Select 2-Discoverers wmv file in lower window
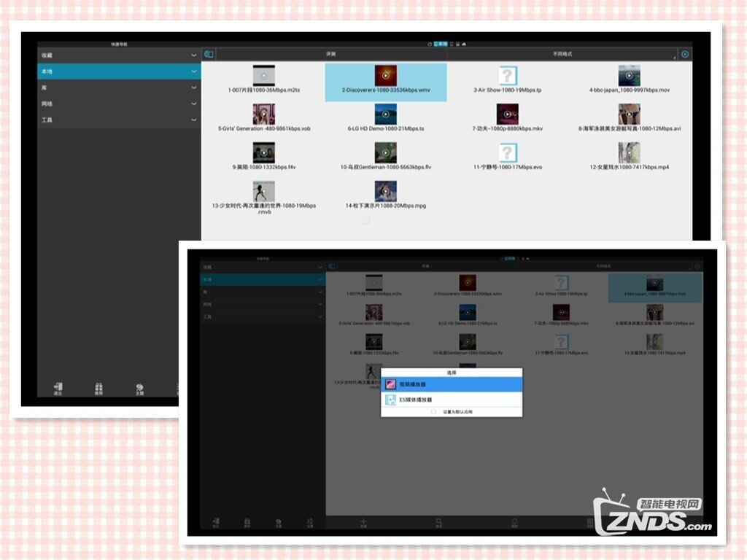 click(468, 286)
